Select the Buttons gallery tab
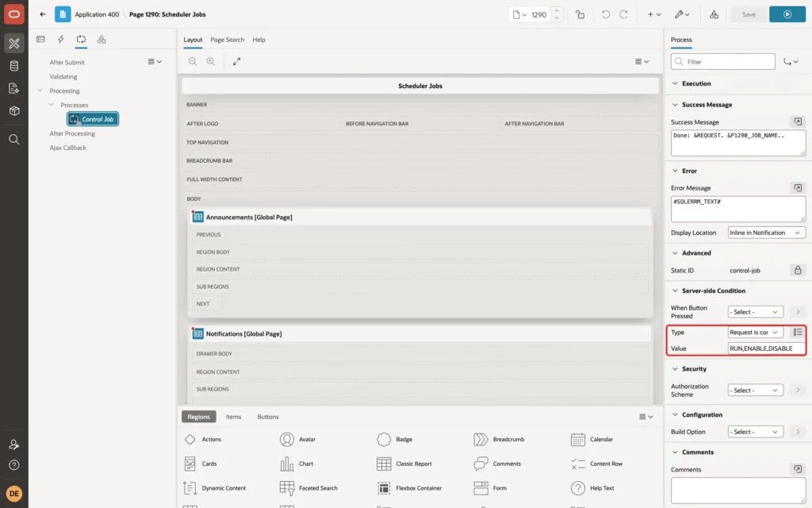The image size is (812, 508). click(x=268, y=417)
